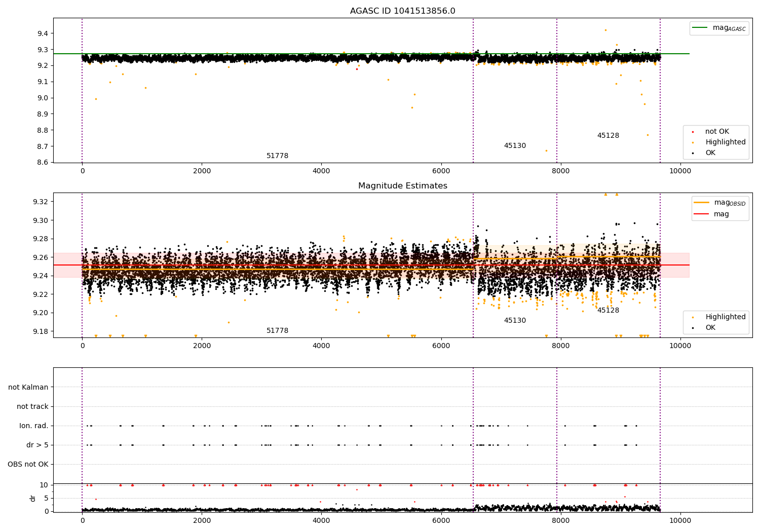Click the 8000 x-axis tick of bottom plot
Viewport: 760px width, 532px height.
coord(560,520)
